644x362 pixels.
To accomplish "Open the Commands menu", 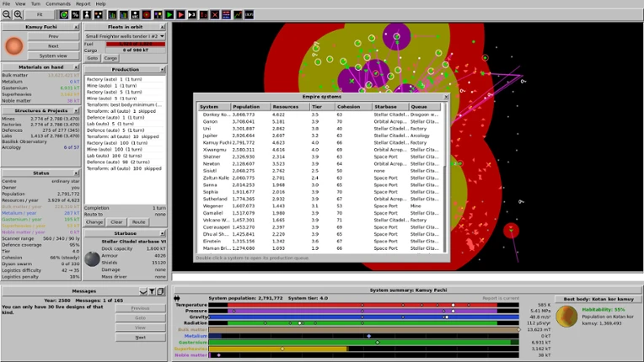I will 58,3.
